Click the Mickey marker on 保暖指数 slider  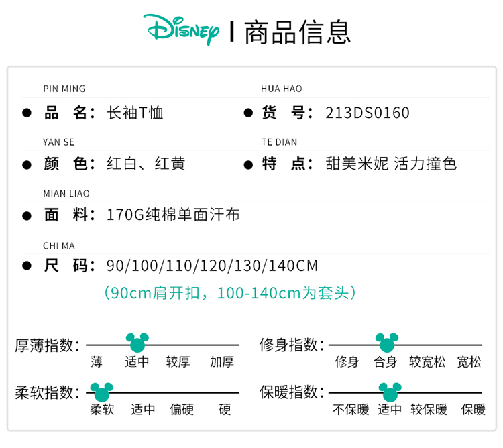pyautogui.click(x=390, y=392)
